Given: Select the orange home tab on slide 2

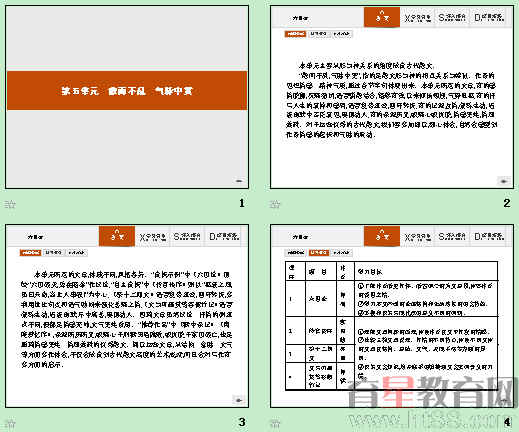Looking at the screenshot, I should coord(382,17).
